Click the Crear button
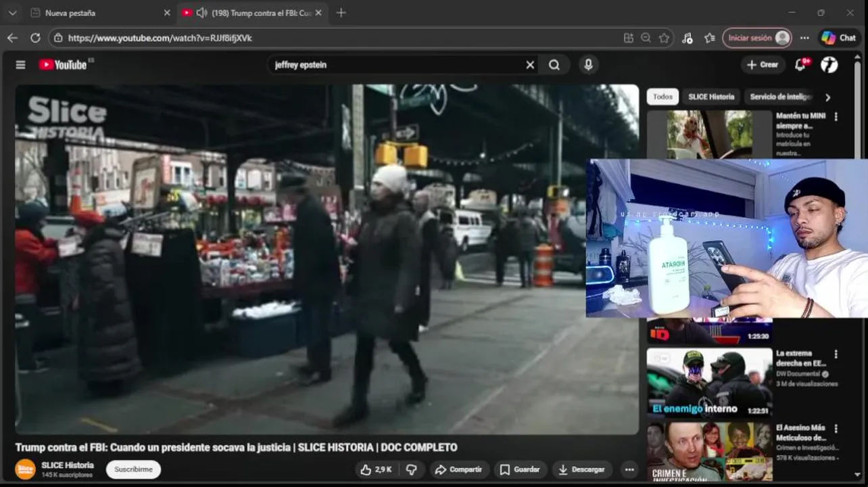Screen dimensions: 868x487 coord(763,65)
